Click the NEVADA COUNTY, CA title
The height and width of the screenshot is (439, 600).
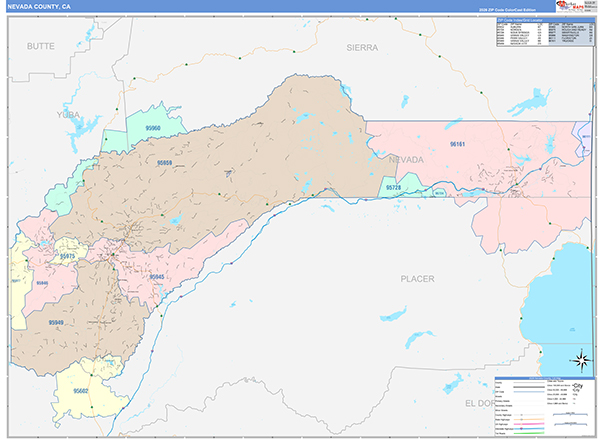pos(41,6)
